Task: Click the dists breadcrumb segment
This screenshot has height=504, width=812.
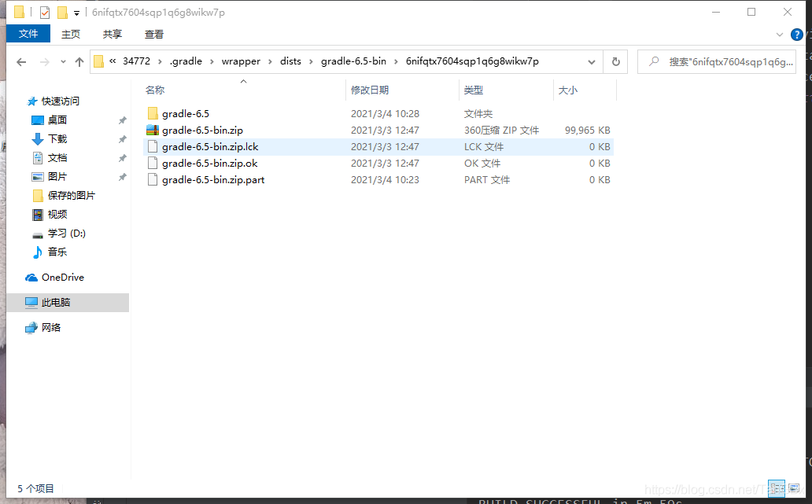Action: pos(290,61)
